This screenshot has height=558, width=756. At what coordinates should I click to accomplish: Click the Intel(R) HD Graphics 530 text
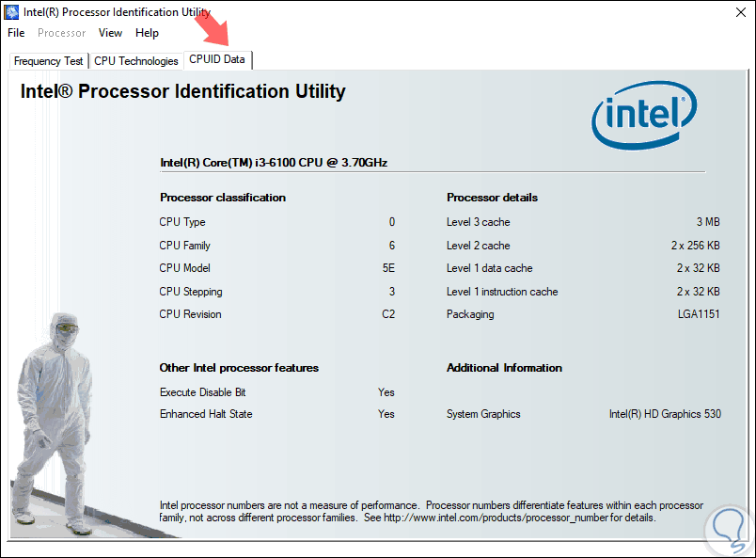pos(665,414)
